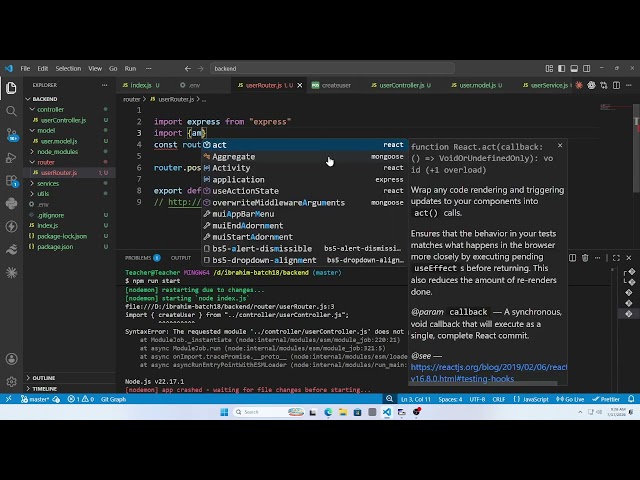Click the Customize Layout icon

click(x=549, y=69)
